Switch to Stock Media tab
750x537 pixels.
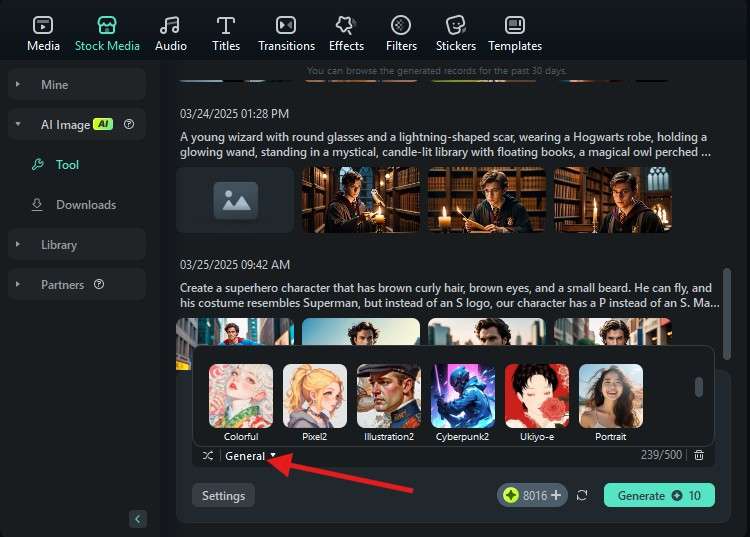click(107, 33)
